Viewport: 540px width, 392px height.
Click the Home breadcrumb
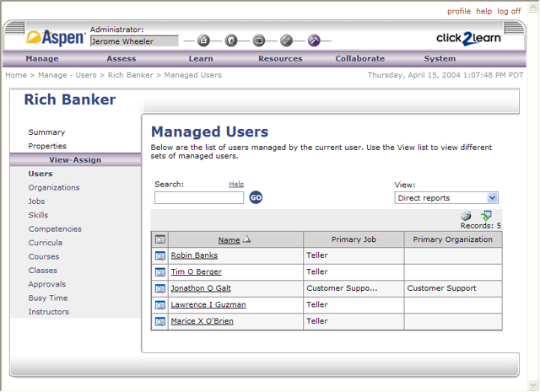point(16,75)
